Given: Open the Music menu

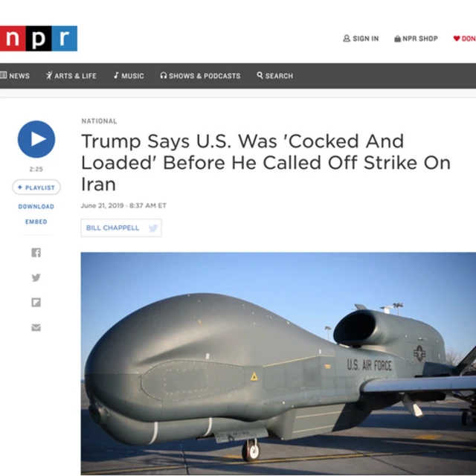Looking at the screenshot, I should pos(129,76).
